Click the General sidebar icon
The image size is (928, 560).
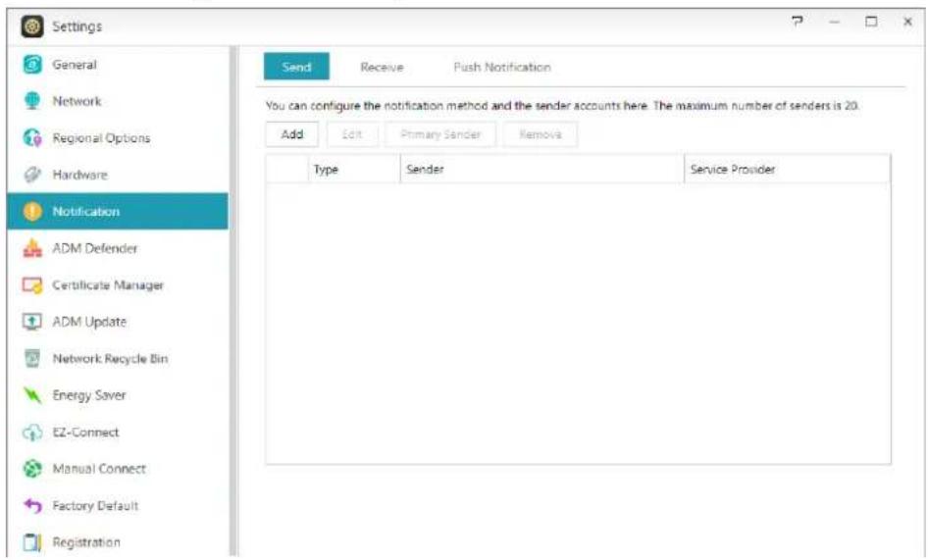pos(32,65)
